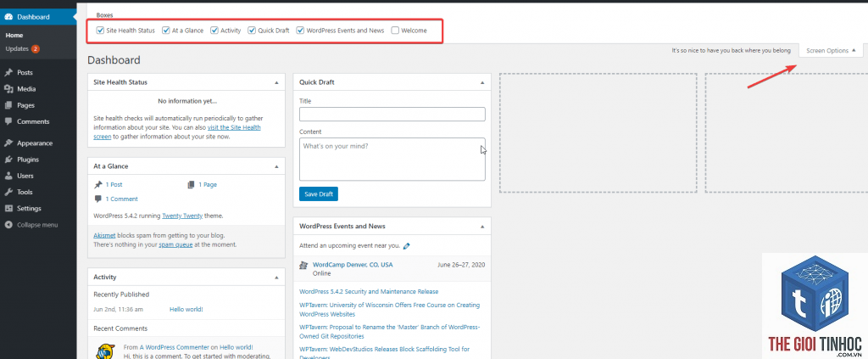Click the Dashboard page heading
868x359 pixels.
tap(114, 59)
